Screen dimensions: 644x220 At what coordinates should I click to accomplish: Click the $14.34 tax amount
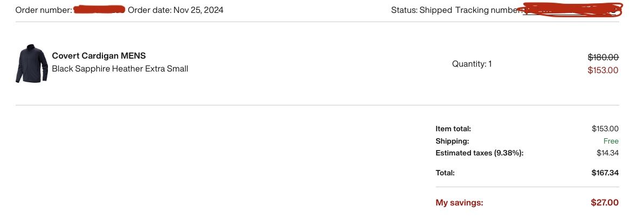[x=607, y=153]
